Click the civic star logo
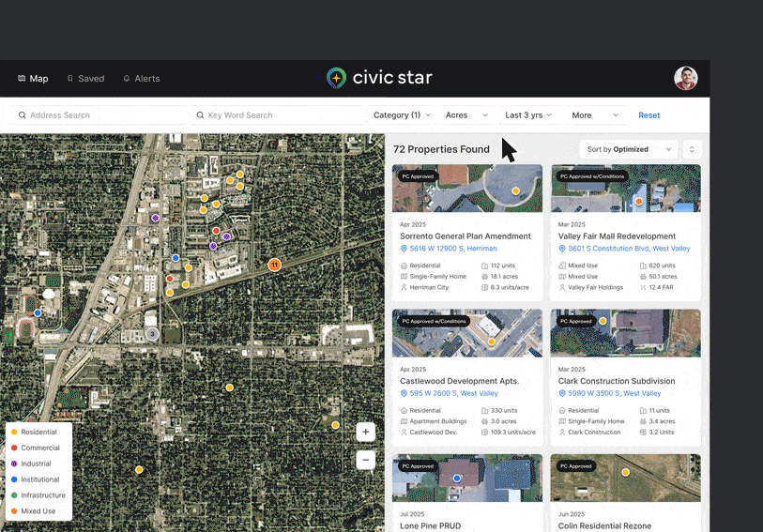Image resolution: width=763 pixels, height=532 pixels. point(379,78)
